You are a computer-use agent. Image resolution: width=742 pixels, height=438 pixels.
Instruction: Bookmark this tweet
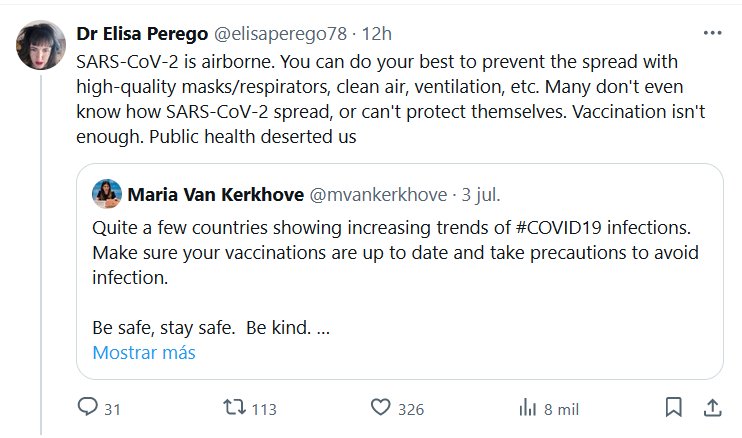coord(674,408)
